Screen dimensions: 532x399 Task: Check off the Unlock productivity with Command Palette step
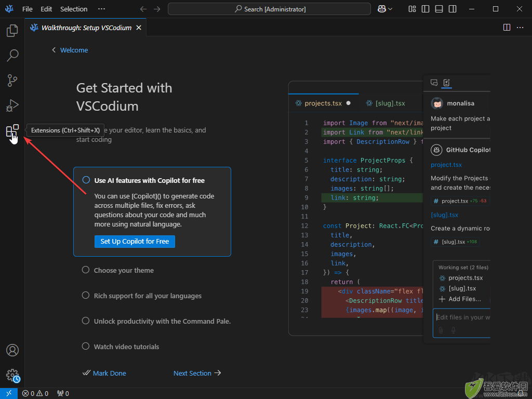[x=86, y=321]
